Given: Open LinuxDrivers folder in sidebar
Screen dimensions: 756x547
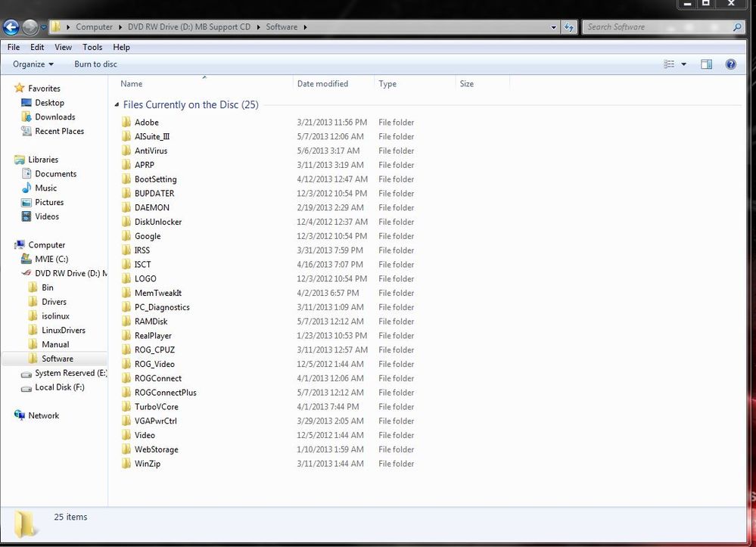Looking at the screenshot, I should [x=57, y=330].
